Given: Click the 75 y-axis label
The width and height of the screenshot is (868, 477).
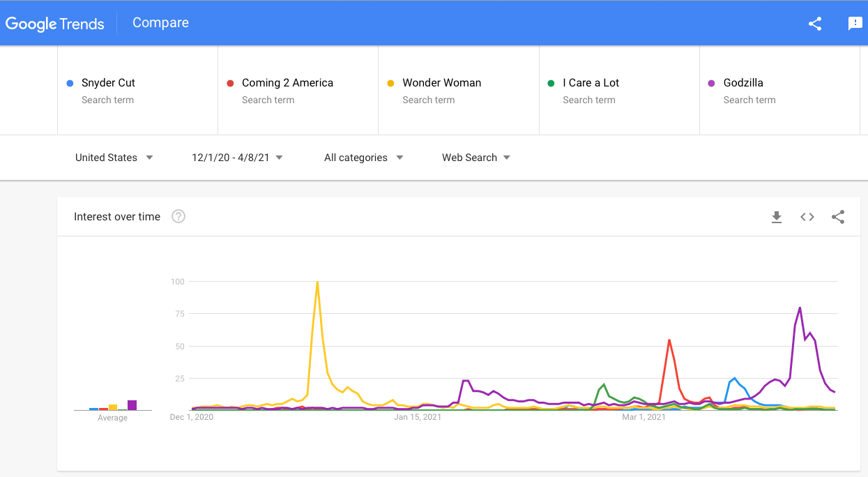Looking at the screenshot, I should coord(180,314).
